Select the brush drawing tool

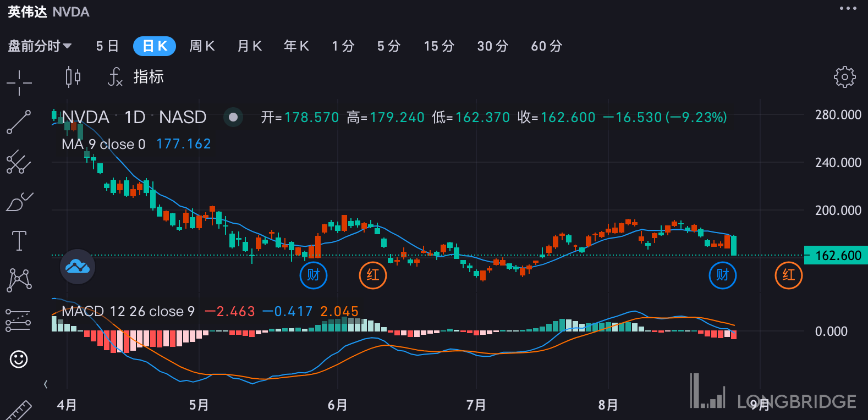coord(19,202)
